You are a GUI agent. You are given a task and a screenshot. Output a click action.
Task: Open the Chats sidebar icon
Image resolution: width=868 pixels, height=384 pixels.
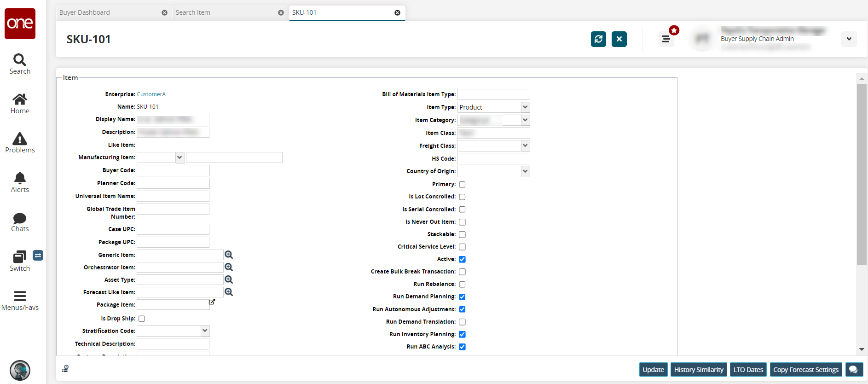coord(20,222)
